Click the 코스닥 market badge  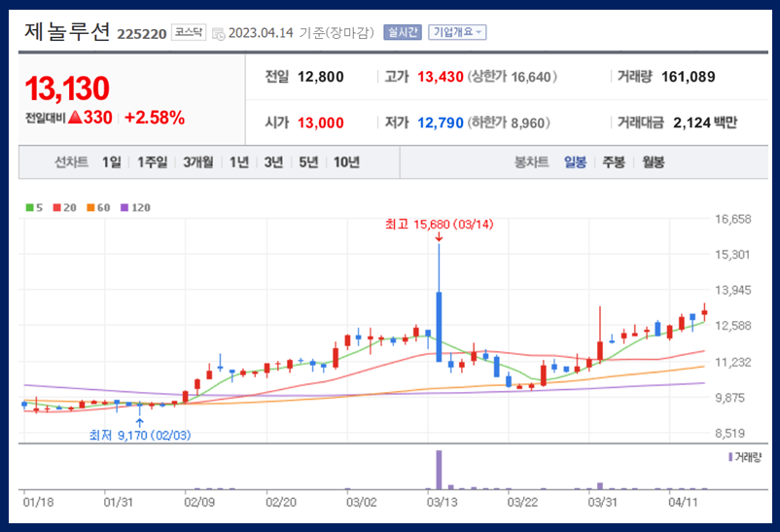pos(189,32)
